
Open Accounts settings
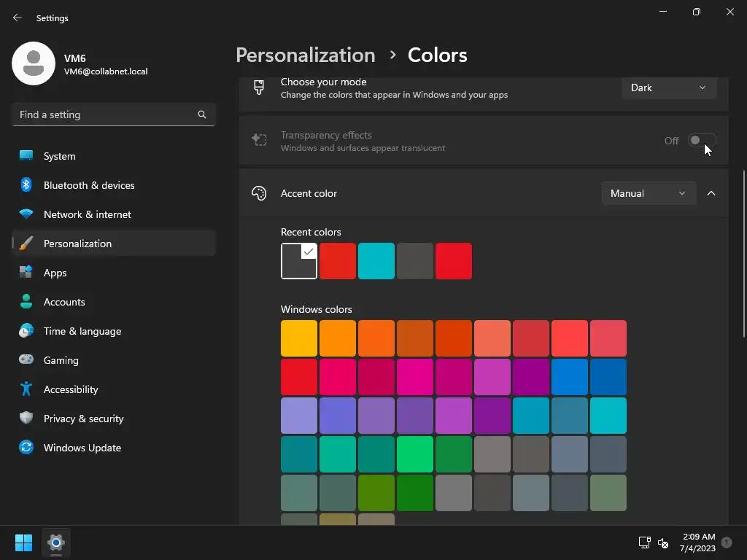click(x=114, y=301)
